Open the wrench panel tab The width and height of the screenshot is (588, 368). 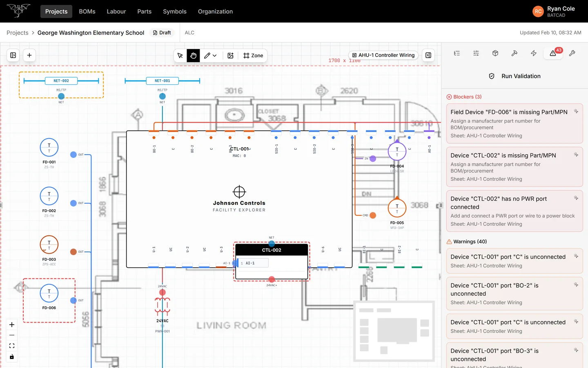[572, 53]
